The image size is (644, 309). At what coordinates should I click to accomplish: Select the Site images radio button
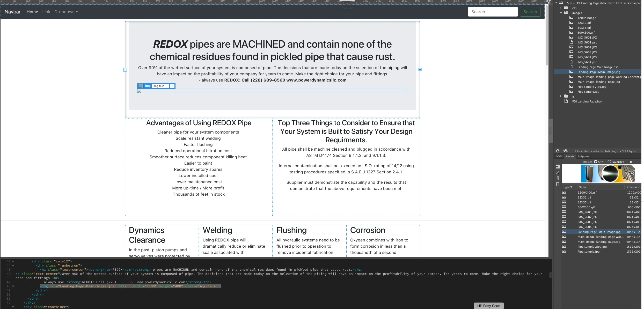(x=596, y=162)
